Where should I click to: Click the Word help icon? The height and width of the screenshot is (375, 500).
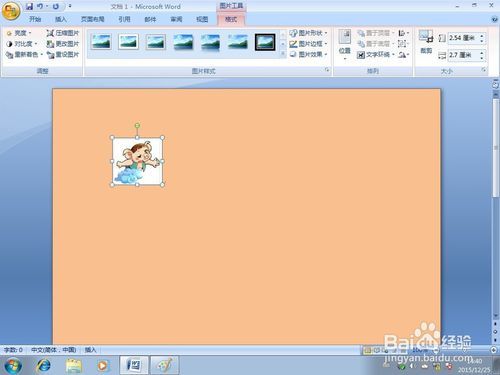pos(495,19)
